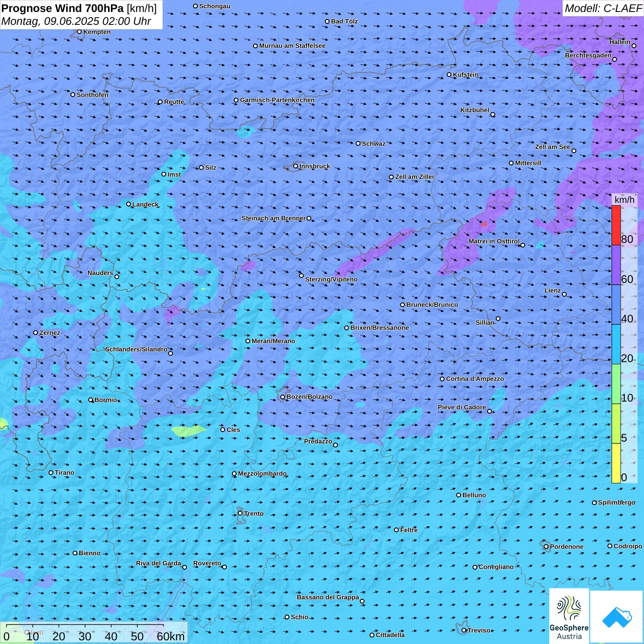Click the date 'Montag, 09.06.2025 02:00 Uhr'
Image resolution: width=644 pixels, height=644 pixels.
coord(76,21)
